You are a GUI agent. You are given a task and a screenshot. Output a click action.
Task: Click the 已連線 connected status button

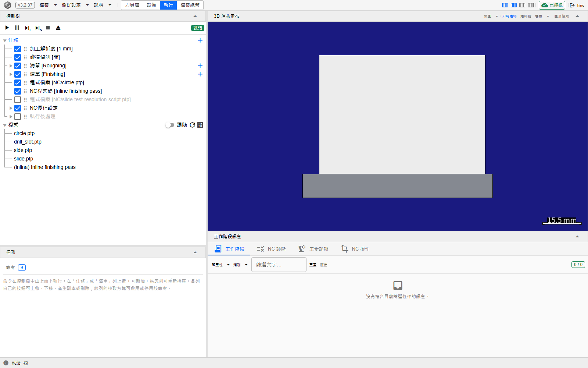click(x=552, y=5)
